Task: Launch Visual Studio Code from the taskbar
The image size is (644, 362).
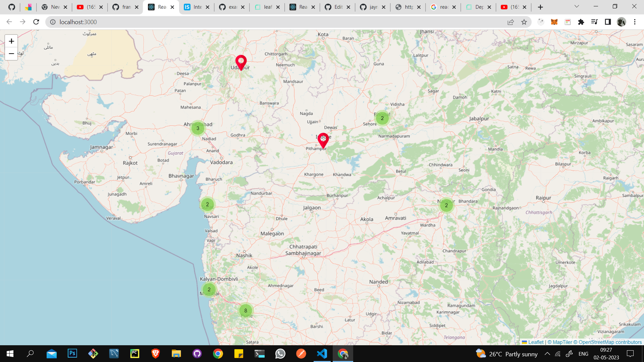Action: (322, 354)
